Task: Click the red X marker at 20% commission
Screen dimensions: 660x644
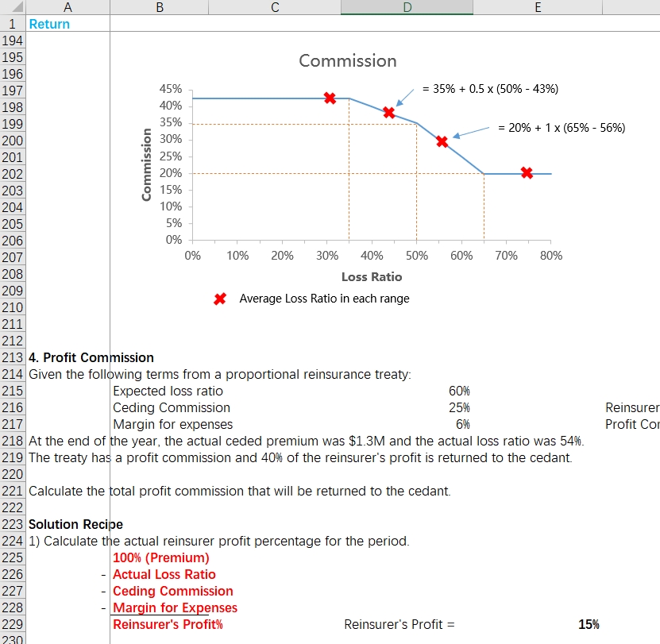Action: (527, 172)
